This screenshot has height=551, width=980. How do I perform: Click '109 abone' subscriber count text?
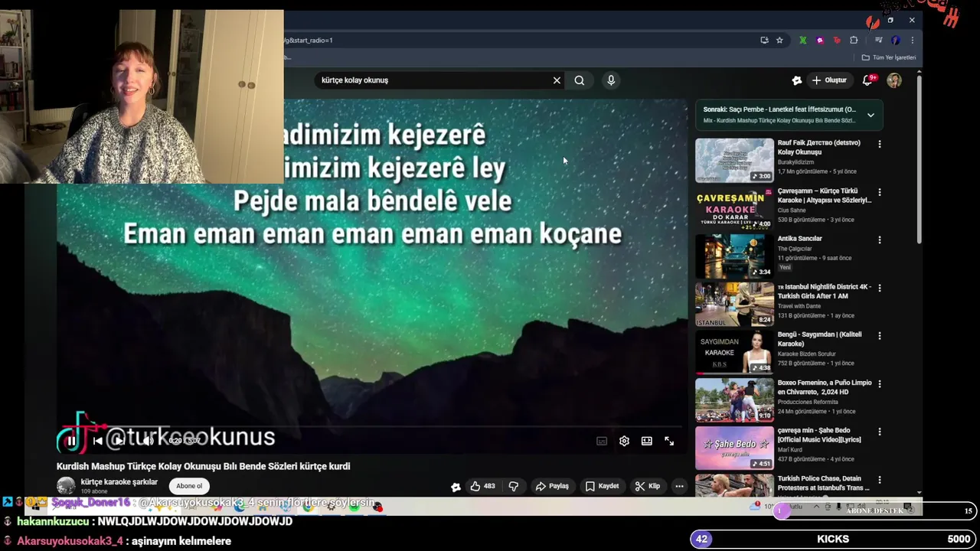coord(94,491)
